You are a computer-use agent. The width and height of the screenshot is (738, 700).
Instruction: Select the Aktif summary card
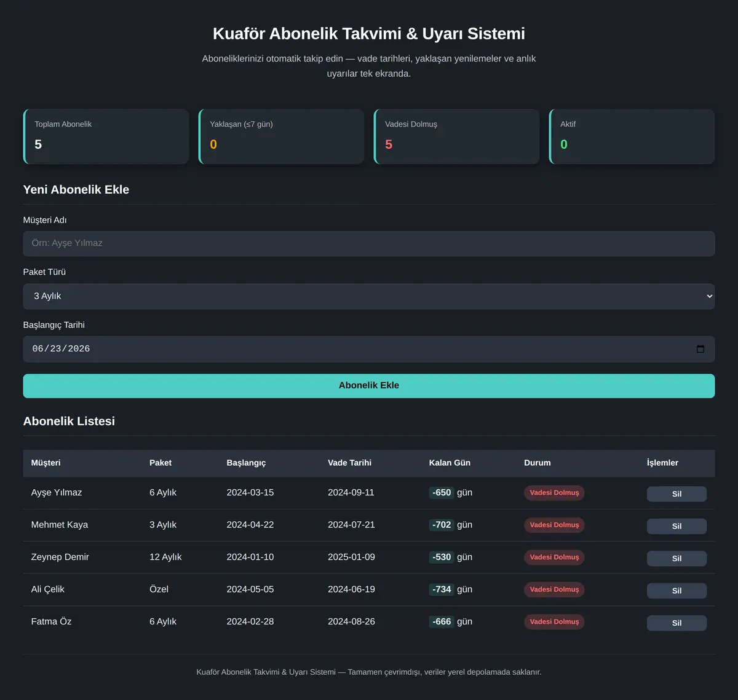632,136
